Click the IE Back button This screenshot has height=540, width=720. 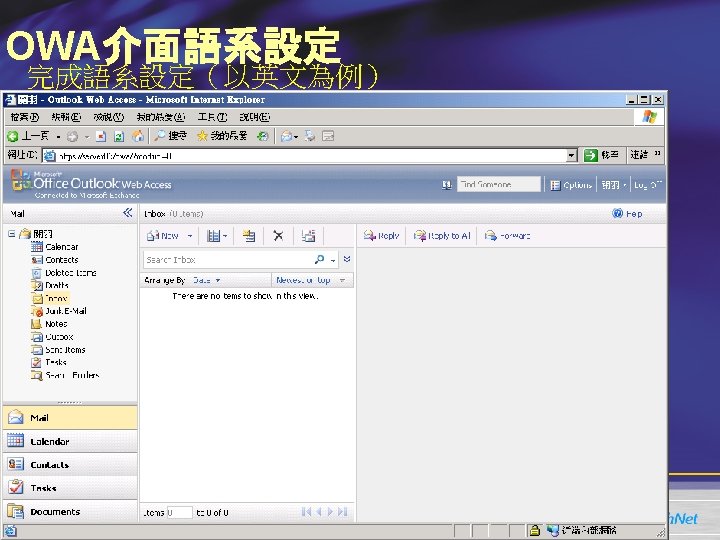coord(28,136)
